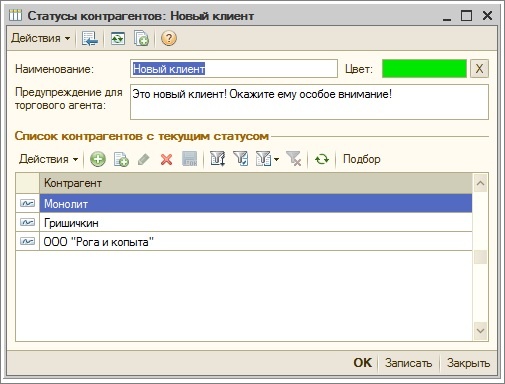Screen dimensions: 505x384
Task: Select the Гришичкин row
Action: click(x=256, y=222)
